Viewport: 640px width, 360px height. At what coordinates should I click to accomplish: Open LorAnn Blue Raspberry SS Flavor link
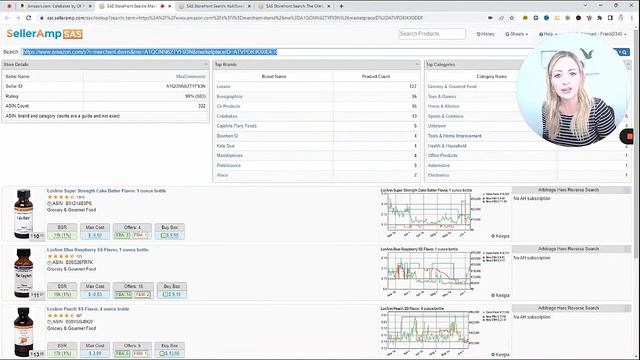click(x=98, y=250)
